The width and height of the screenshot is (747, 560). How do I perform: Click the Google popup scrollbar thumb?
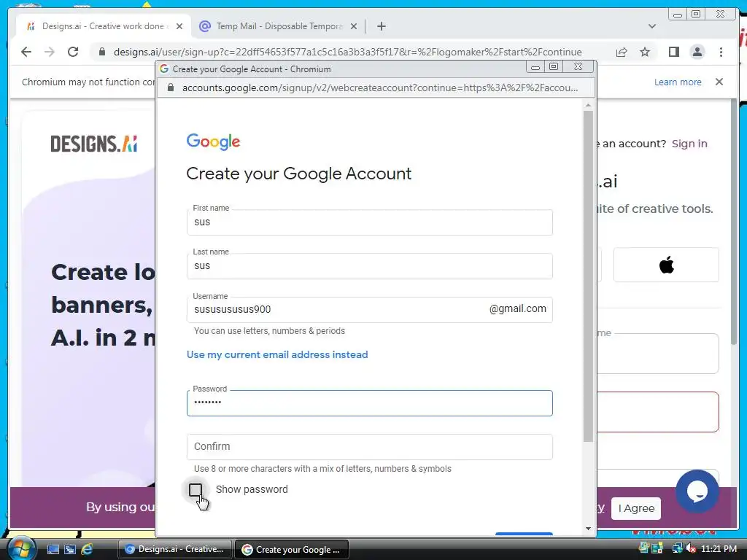(x=588, y=276)
